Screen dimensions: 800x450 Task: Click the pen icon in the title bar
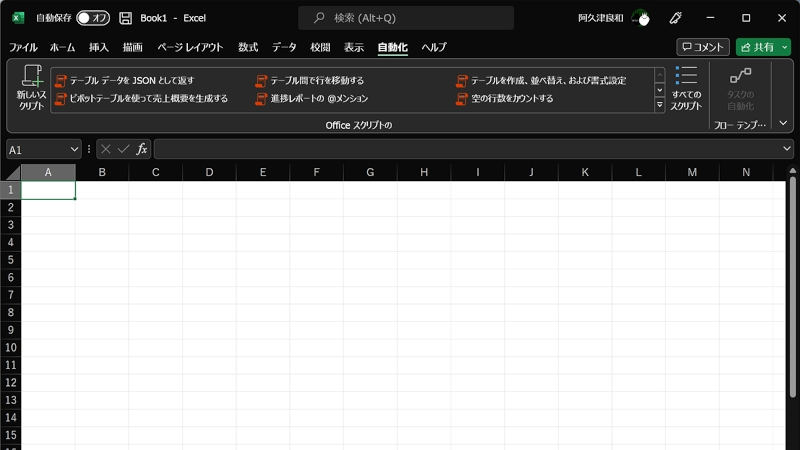pyautogui.click(x=676, y=18)
